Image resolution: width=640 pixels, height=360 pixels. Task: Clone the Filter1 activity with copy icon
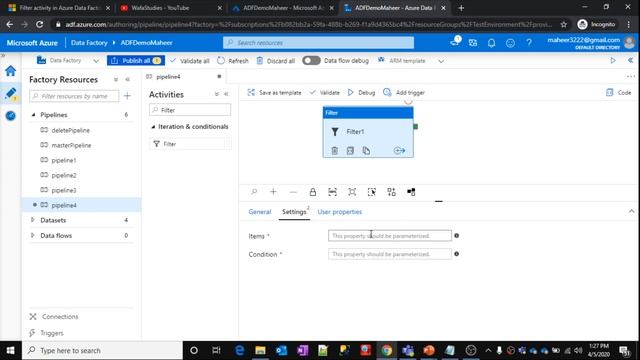pos(366,151)
